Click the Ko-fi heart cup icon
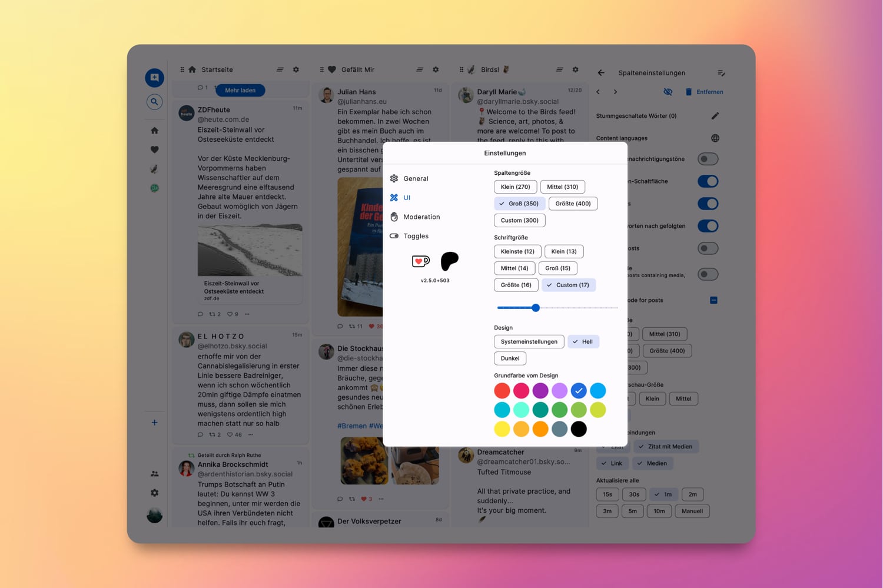Viewport: 883px width, 588px height. click(420, 261)
